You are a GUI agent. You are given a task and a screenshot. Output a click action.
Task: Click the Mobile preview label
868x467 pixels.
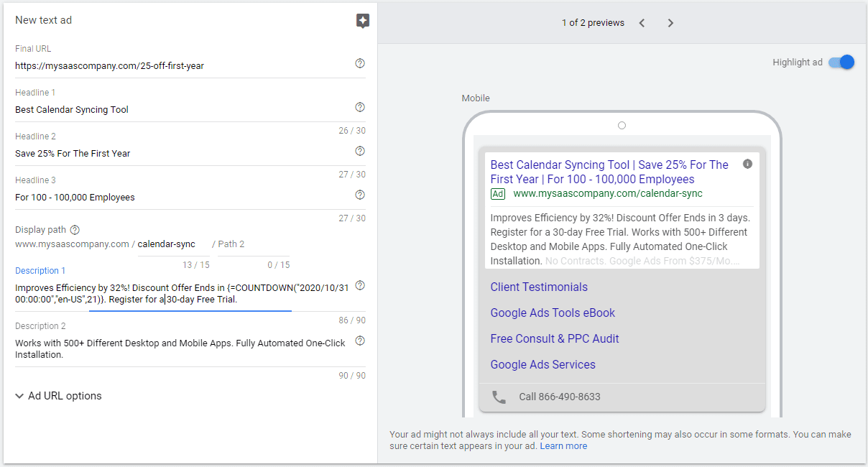(x=476, y=98)
